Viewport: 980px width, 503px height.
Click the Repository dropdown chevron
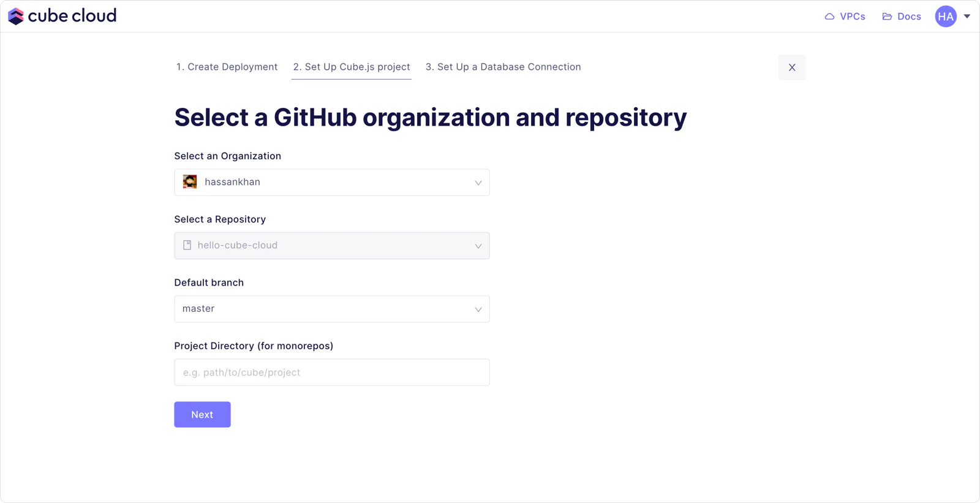pyautogui.click(x=478, y=246)
